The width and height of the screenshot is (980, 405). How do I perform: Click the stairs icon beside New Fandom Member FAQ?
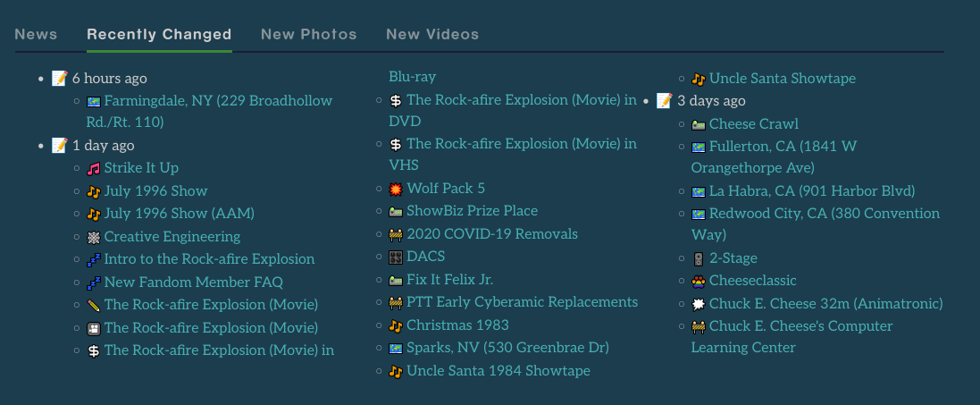(x=94, y=283)
